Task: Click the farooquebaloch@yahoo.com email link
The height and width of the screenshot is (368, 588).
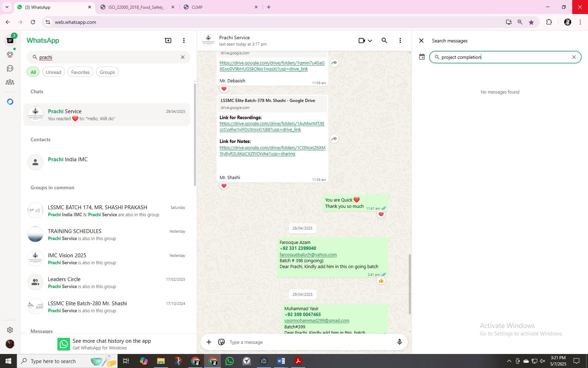Action: pos(308,255)
